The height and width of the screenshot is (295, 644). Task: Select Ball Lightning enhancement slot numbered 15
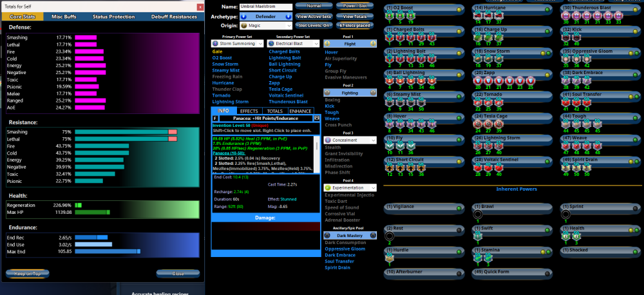pyautogui.click(x=410, y=81)
